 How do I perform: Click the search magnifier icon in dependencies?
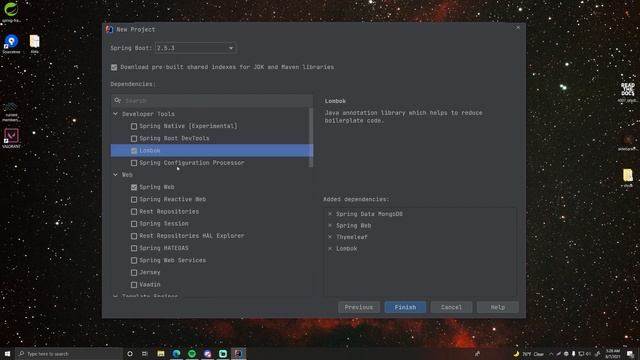118,100
